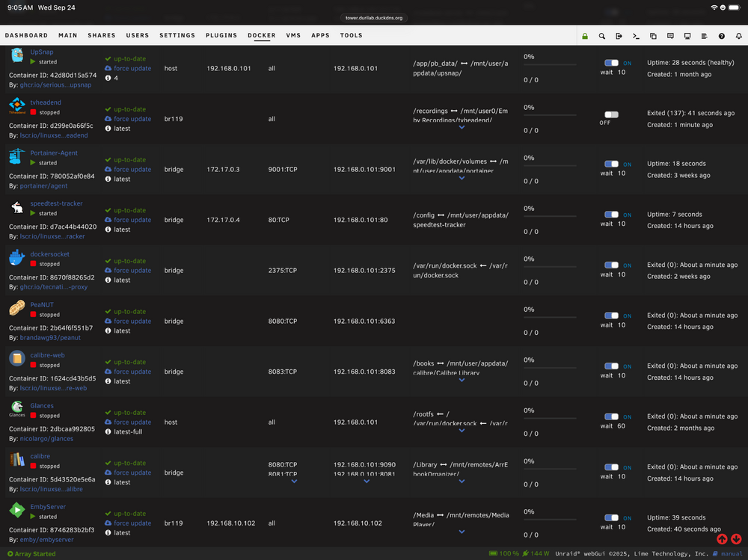Open brandawg93/peanut repository link
Image resolution: width=748 pixels, height=560 pixels.
click(50, 338)
